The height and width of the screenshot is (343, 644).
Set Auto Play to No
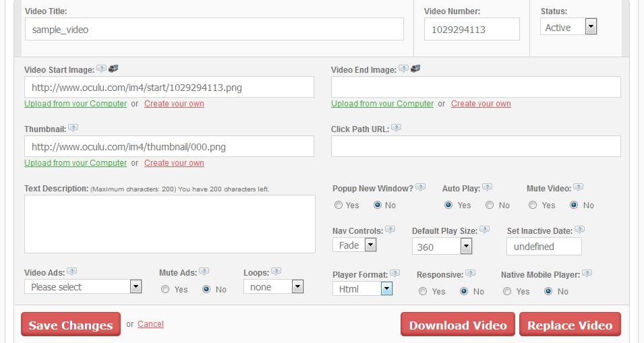pyautogui.click(x=490, y=205)
